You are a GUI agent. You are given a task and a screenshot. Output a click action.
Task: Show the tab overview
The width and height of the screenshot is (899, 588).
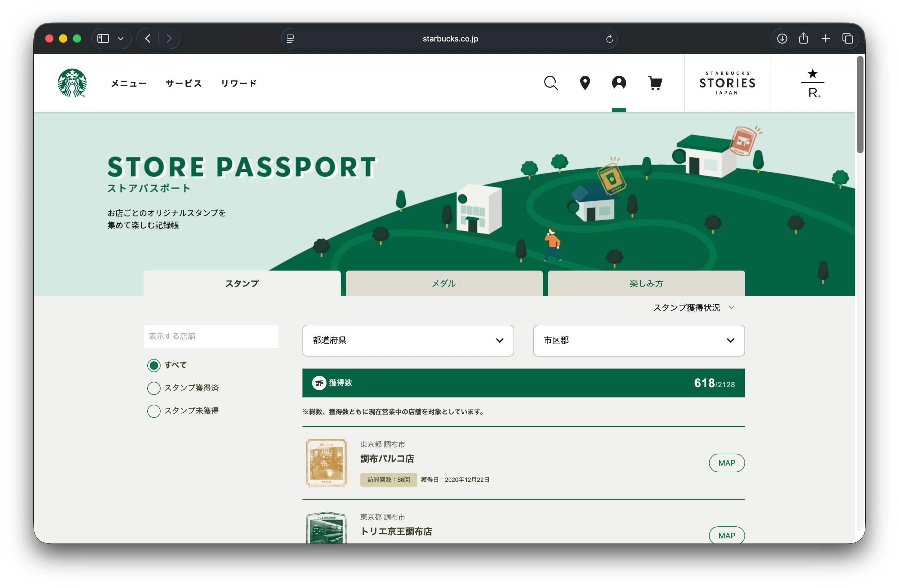(x=847, y=38)
